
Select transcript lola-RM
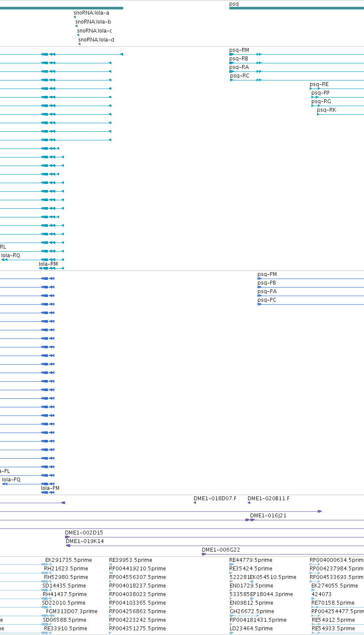pyautogui.click(x=48, y=264)
